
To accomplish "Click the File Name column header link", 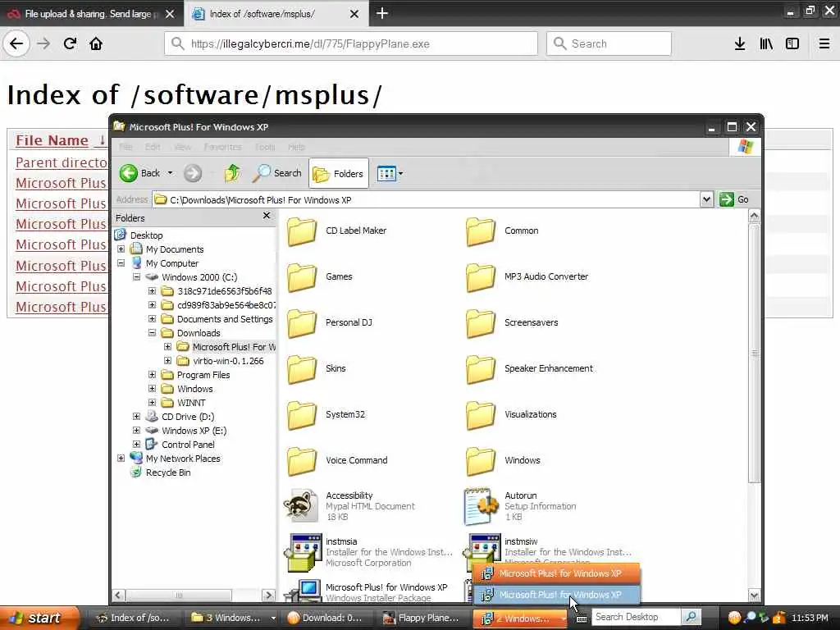I will pos(52,140).
